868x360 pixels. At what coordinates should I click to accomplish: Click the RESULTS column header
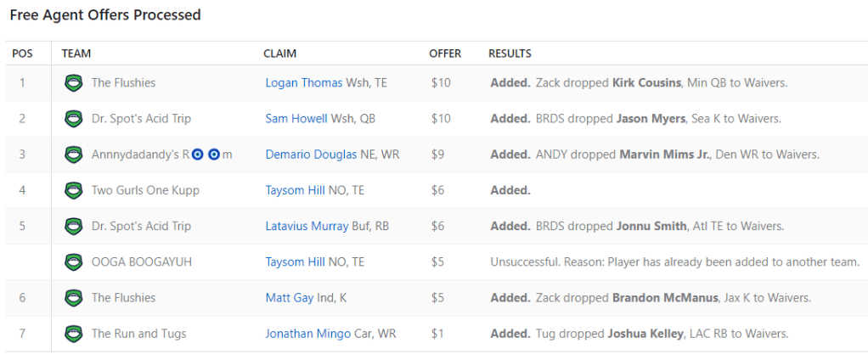click(510, 53)
